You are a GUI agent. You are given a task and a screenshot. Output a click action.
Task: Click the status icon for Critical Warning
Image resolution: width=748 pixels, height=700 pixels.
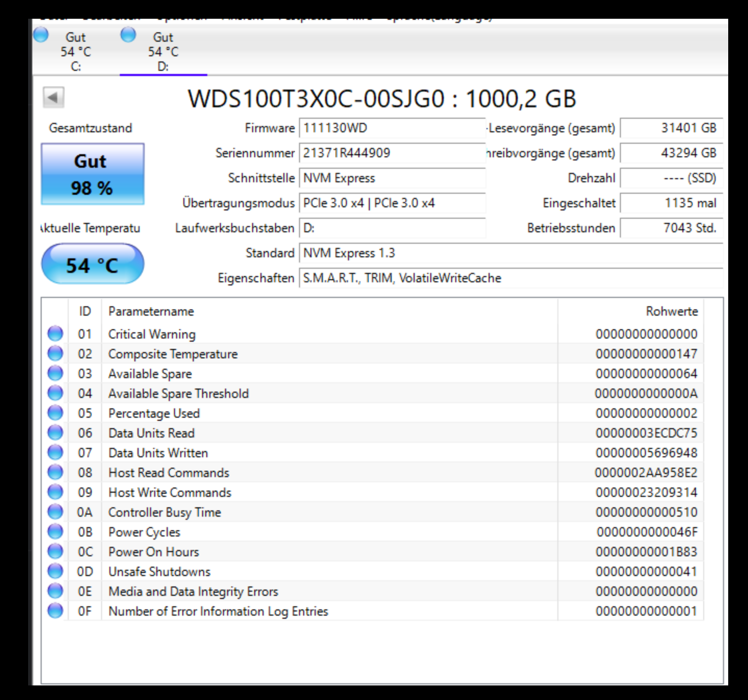point(55,333)
